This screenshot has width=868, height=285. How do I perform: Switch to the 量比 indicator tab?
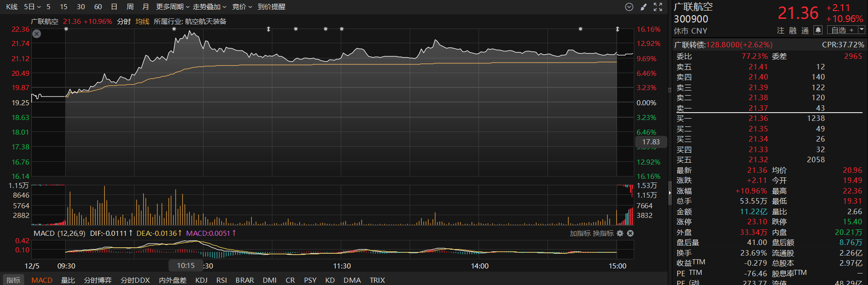coord(68,280)
